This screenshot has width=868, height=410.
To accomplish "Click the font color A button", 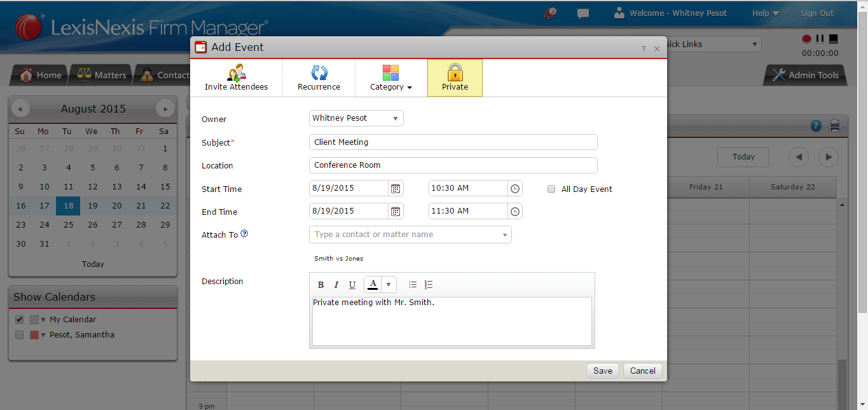I will click(x=373, y=284).
